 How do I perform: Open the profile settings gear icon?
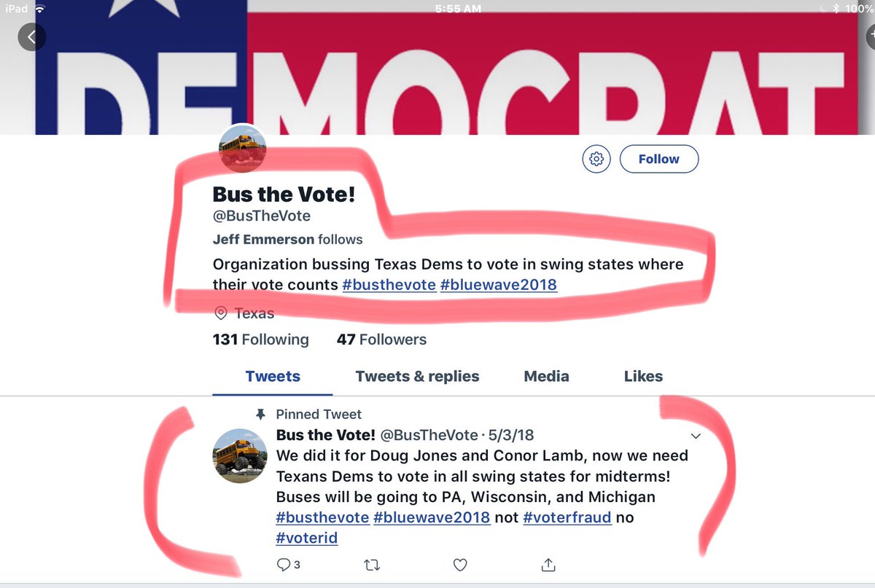(596, 158)
